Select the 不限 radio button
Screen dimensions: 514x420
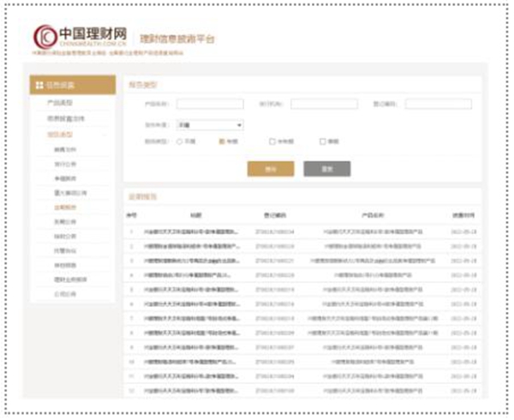(x=180, y=141)
